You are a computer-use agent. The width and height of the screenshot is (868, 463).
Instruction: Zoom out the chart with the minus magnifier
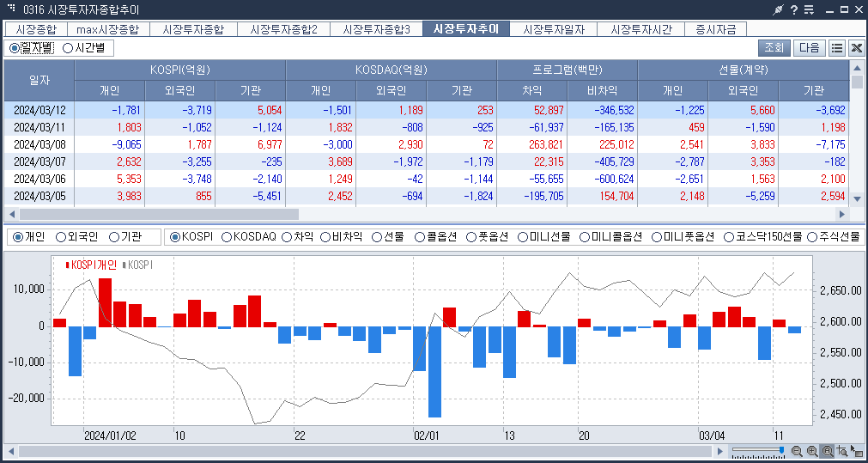[x=797, y=451]
